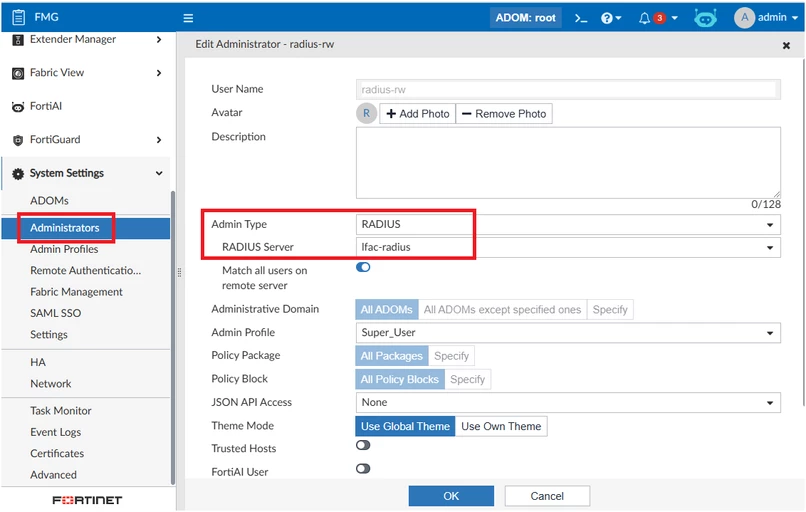Click the System Settings gear icon
Viewport: 806px width, 512px height.
click(x=18, y=174)
